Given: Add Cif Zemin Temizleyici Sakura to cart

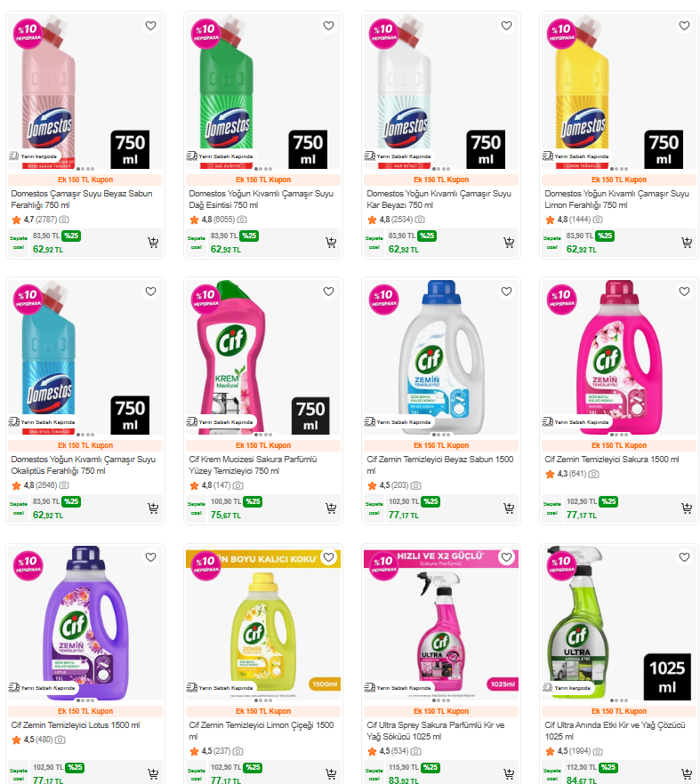Looking at the screenshot, I should click(687, 508).
